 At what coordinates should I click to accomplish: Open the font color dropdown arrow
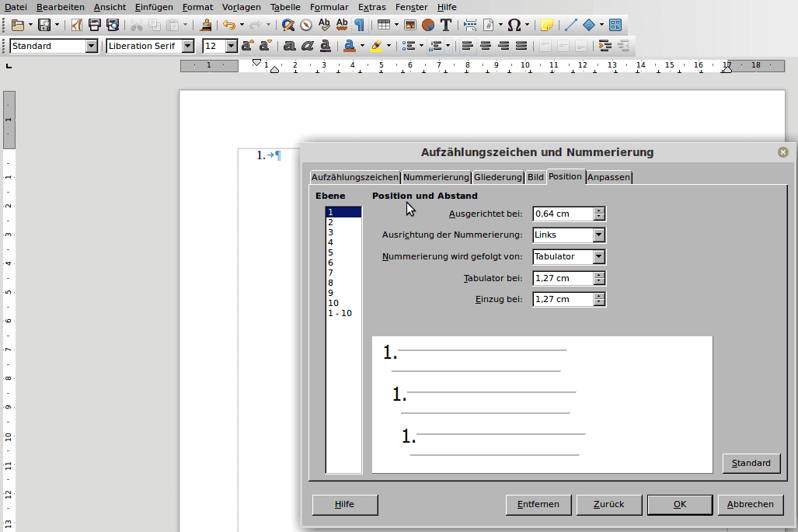click(x=362, y=46)
